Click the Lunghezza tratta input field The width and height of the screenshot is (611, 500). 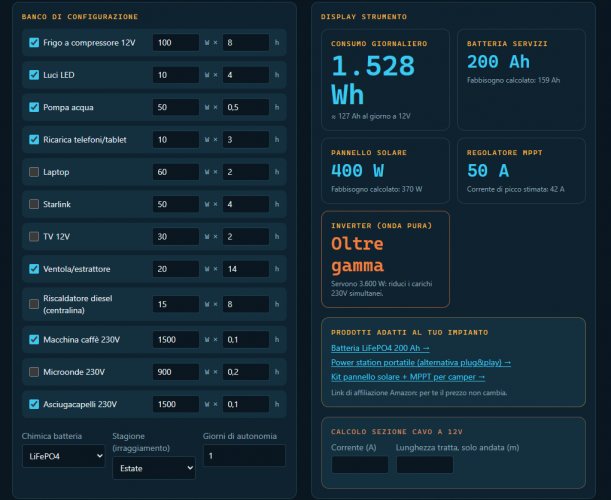(425, 465)
